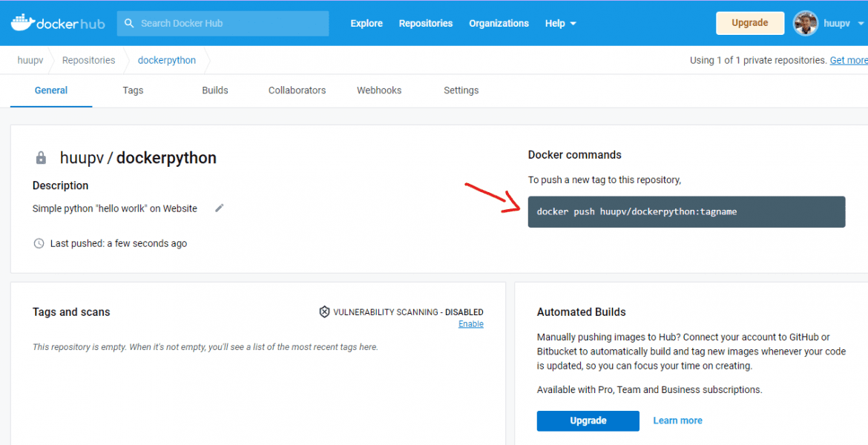Click the private repository lock icon

pos(41,157)
